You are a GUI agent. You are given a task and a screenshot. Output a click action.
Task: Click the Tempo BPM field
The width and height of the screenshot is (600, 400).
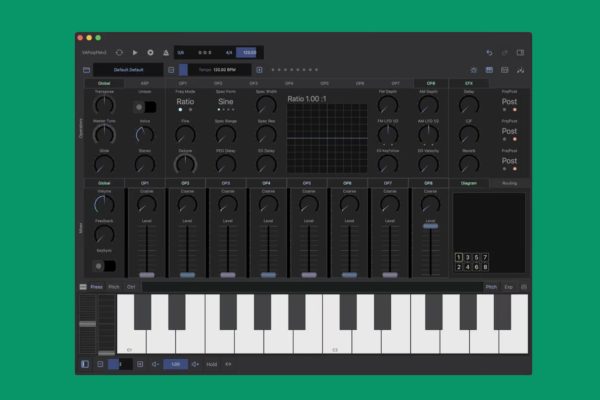pyautogui.click(x=217, y=70)
